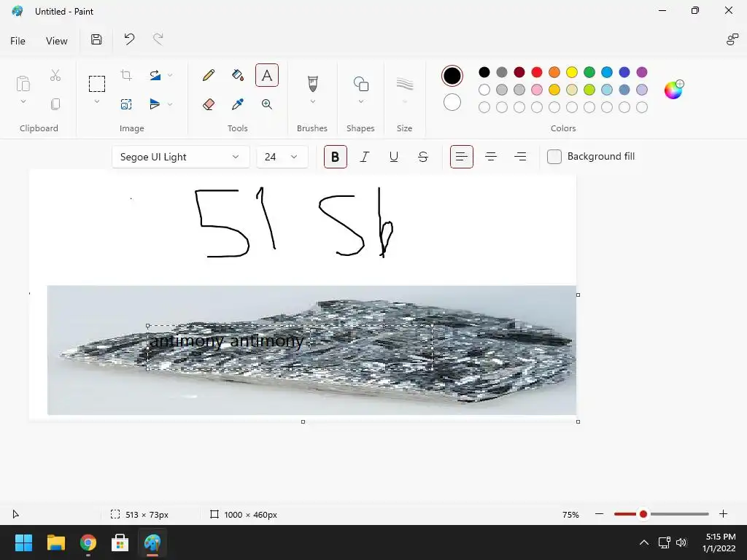This screenshot has height=560, width=747.
Task: Expand the Paste options arrow
Action: pyautogui.click(x=23, y=101)
